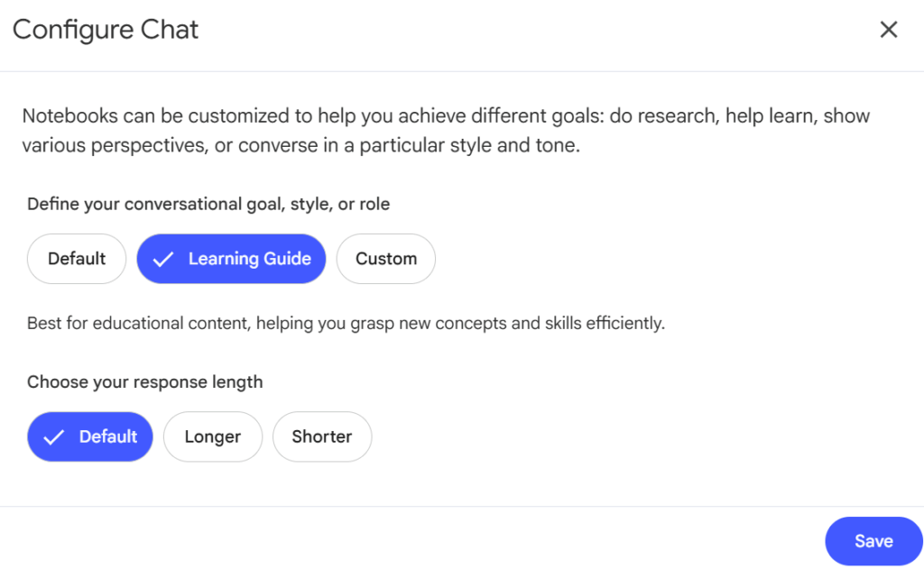Click the 'particular style and tone' text line

click(x=300, y=145)
